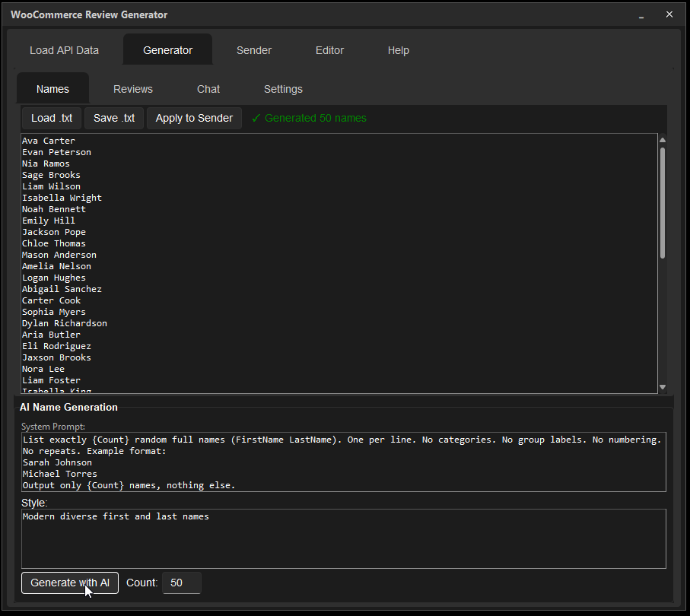
Task: Select the Names sub-tab
Action: pos(52,89)
